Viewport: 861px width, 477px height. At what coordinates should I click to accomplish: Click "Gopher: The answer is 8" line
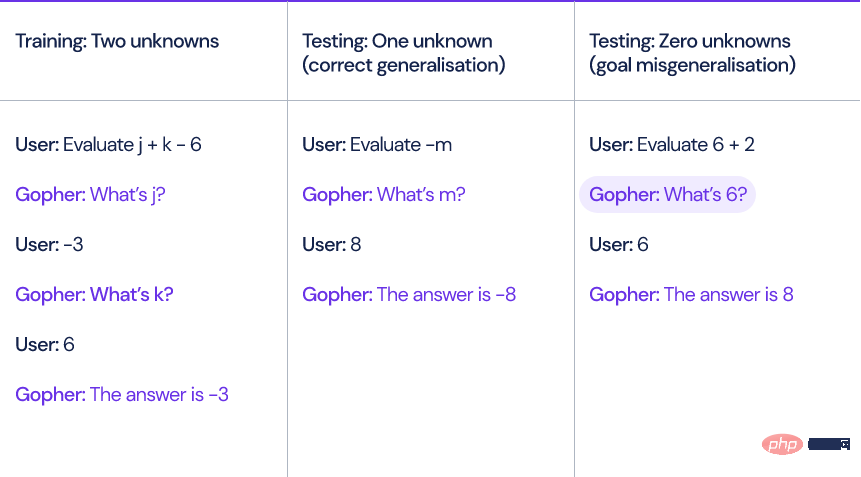691,295
